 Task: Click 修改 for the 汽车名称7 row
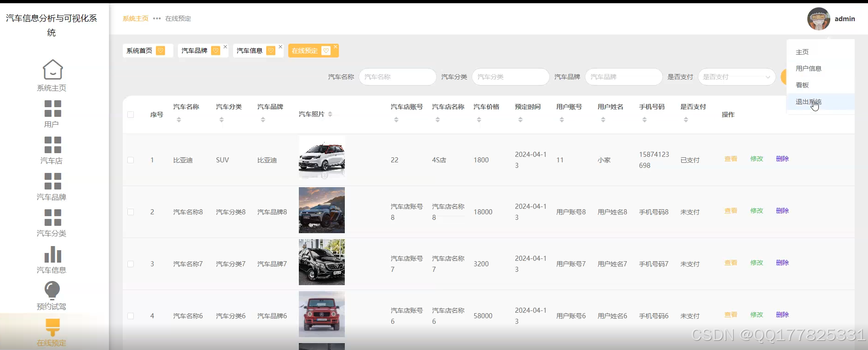click(x=757, y=263)
